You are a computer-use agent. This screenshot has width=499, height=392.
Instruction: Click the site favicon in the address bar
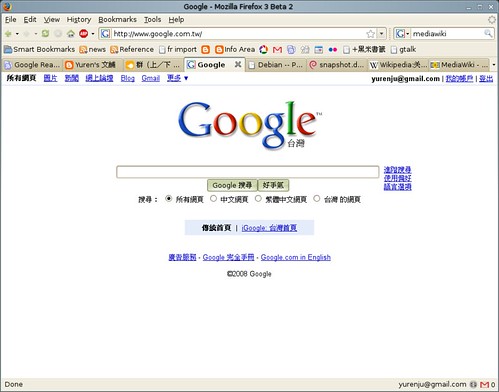(105, 34)
